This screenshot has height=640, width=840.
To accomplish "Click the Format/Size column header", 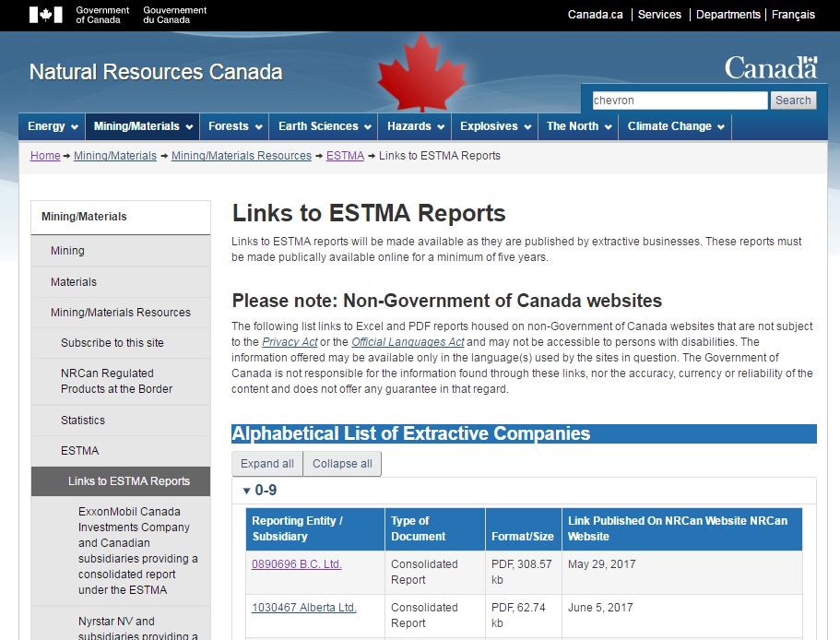I will coord(523,528).
